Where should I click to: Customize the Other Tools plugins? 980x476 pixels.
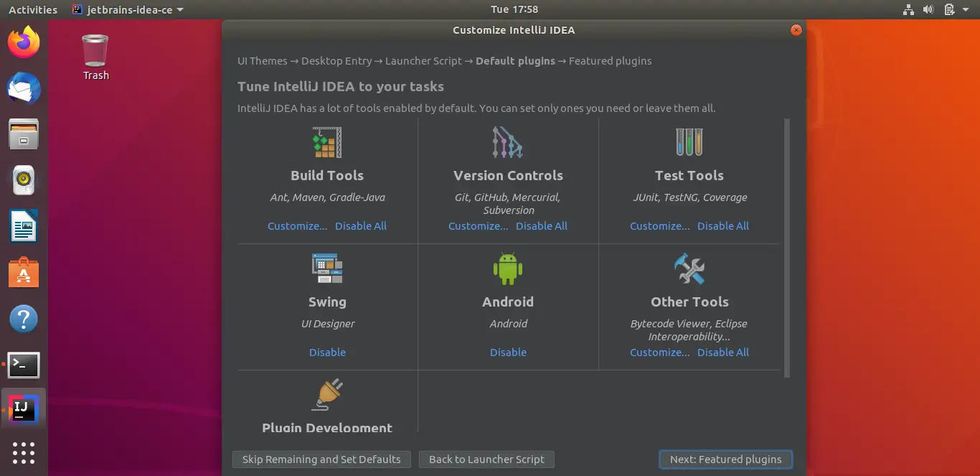(659, 352)
